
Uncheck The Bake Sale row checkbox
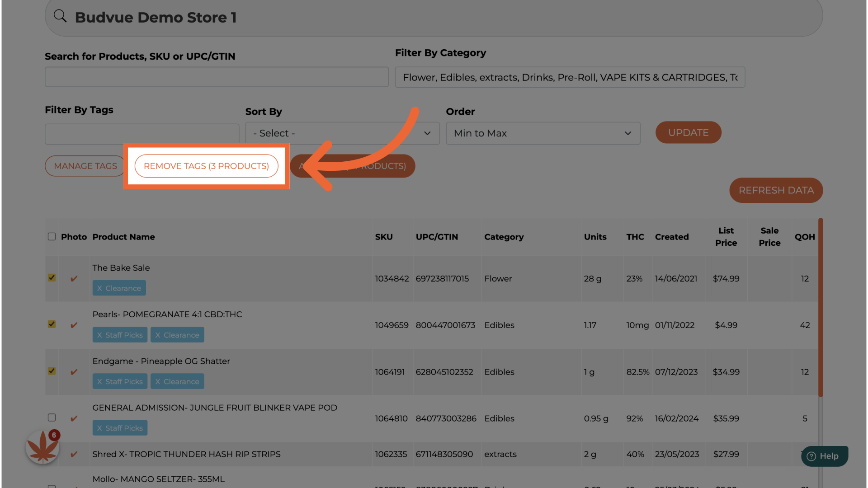(x=52, y=277)
